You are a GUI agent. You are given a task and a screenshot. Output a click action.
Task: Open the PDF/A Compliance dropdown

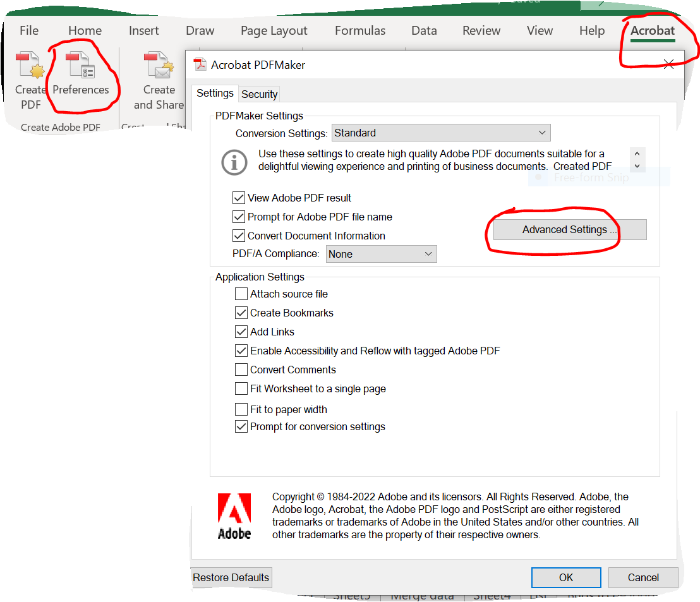tap(381, 254)
